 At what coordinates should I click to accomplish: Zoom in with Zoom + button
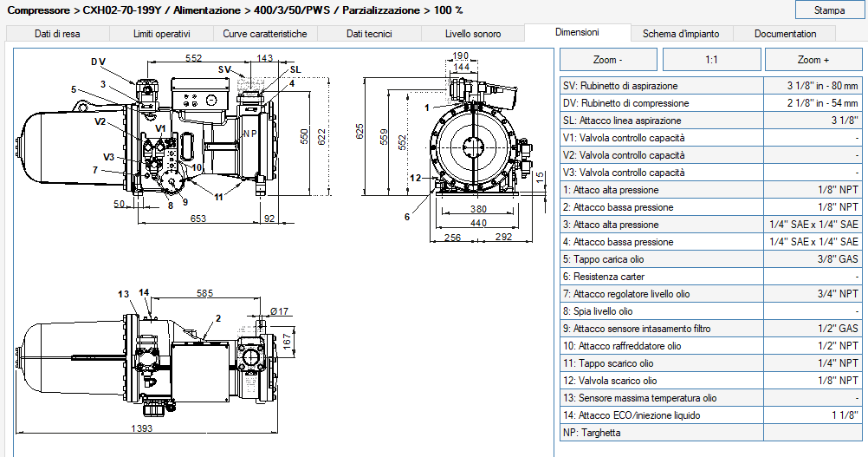click(813, 59)
